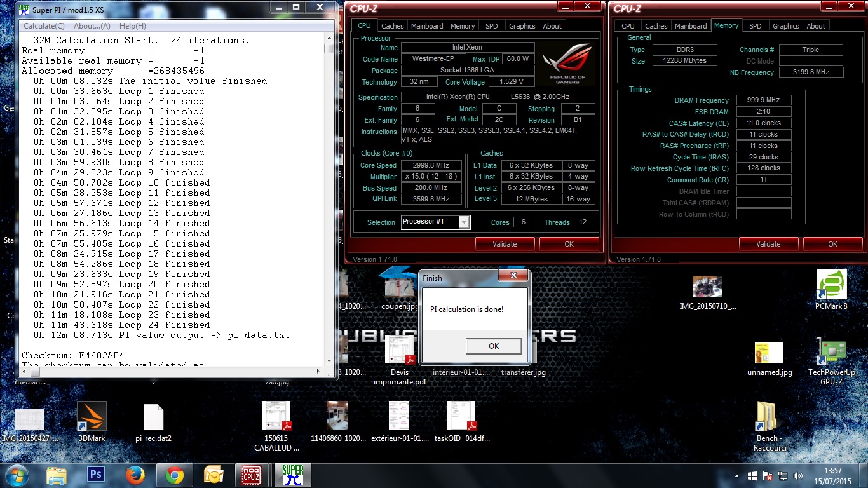Screen dimensions: 868x488
Task: Open the About...(A) menu in Super PI
Action: pos(92,26)
